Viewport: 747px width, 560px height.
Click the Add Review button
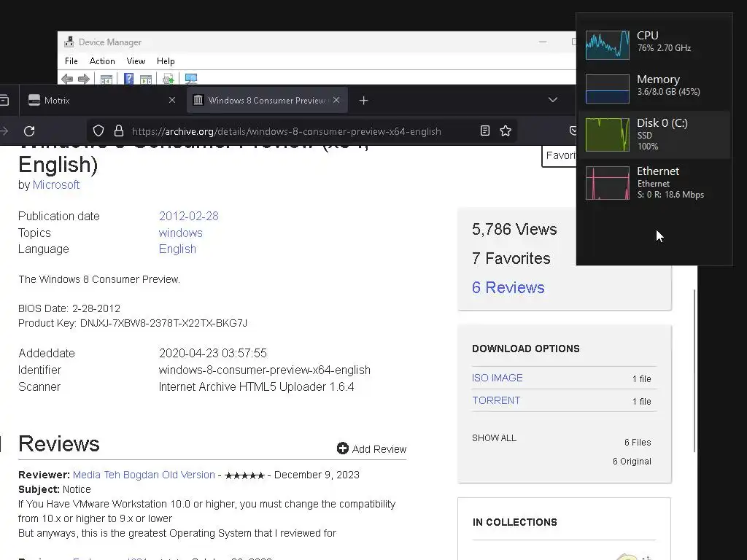click(371, 448)
